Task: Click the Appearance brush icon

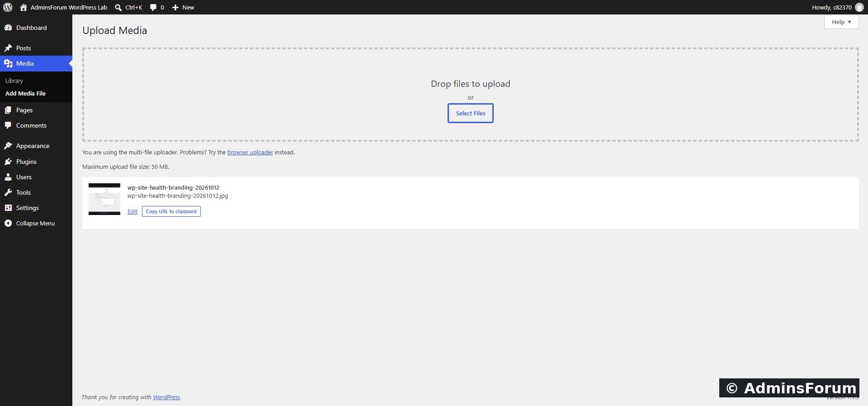Action: click(8, 146)
